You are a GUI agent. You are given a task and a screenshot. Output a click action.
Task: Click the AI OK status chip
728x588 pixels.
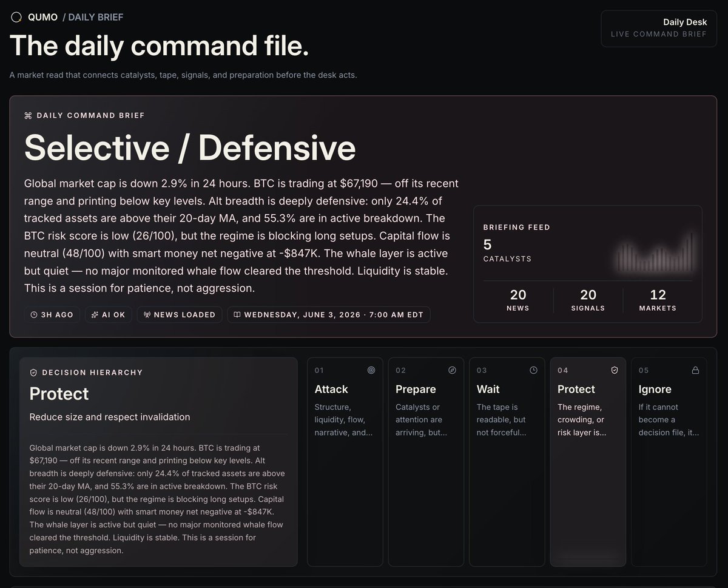click(x=108, y=314)
